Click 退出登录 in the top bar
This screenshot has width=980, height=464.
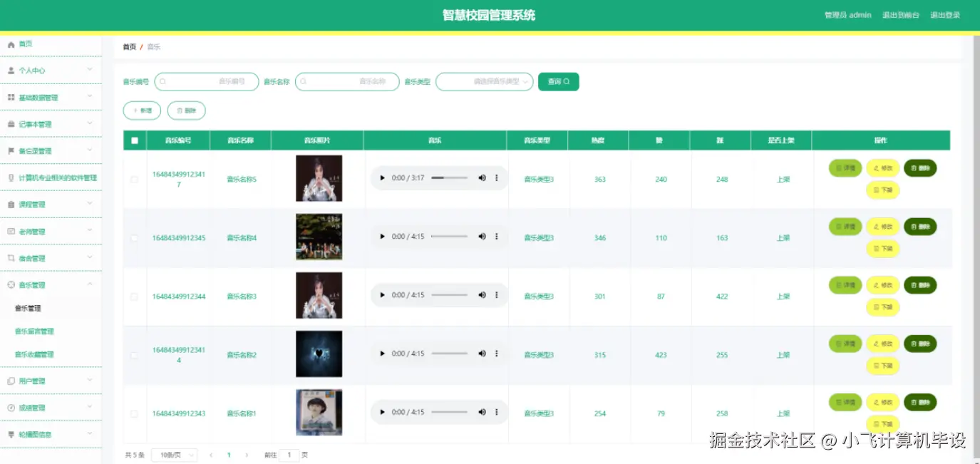click(x=944, y=15)
